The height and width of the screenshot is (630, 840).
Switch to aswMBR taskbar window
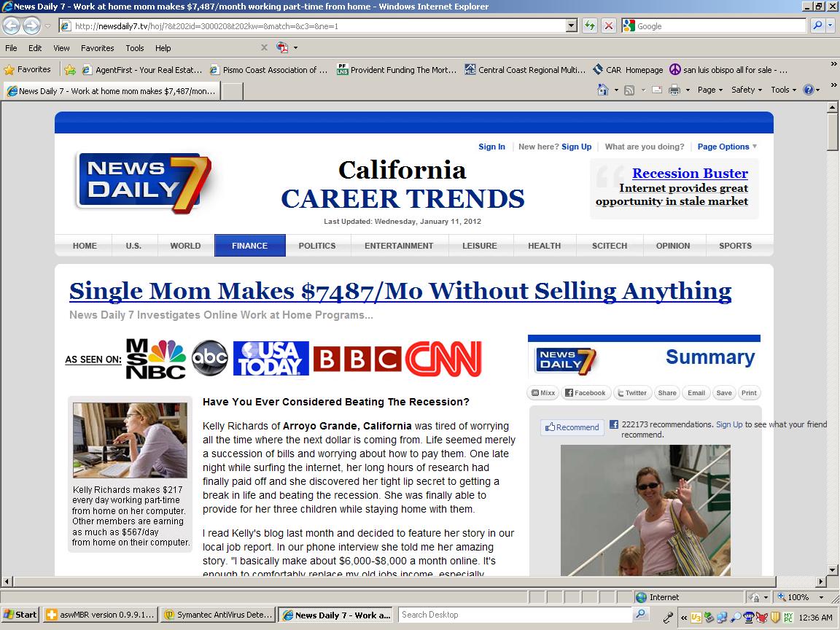101,615
